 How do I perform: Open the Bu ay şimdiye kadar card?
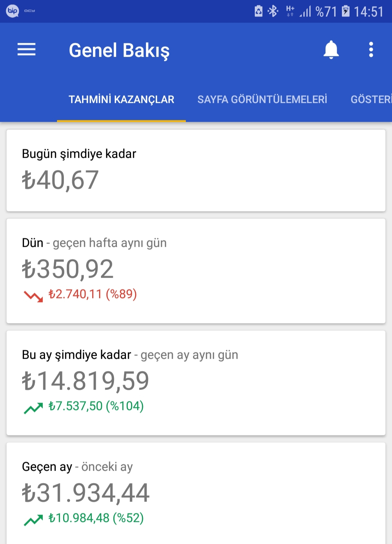coord(196,383)
